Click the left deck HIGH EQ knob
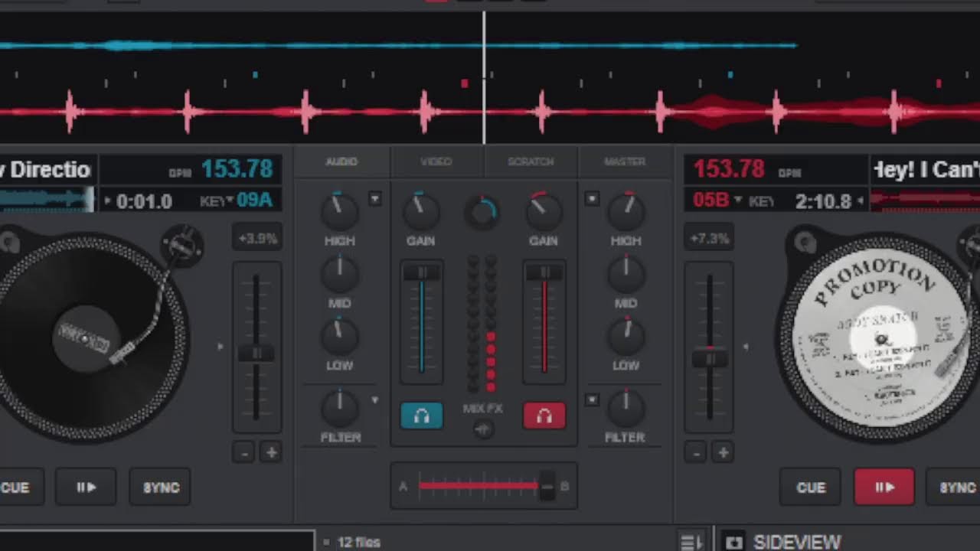The height and width of the screenshot is (551, 980). click(339, 212)
